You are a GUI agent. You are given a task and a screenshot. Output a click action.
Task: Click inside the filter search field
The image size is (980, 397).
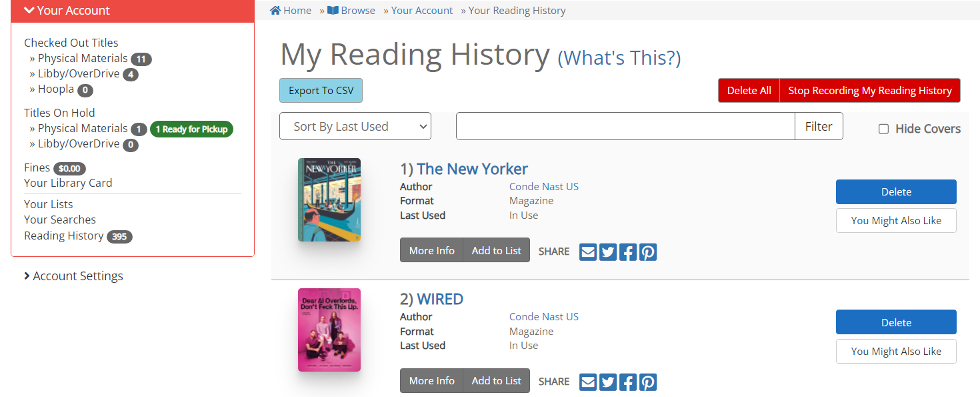[x=625, y=126]
